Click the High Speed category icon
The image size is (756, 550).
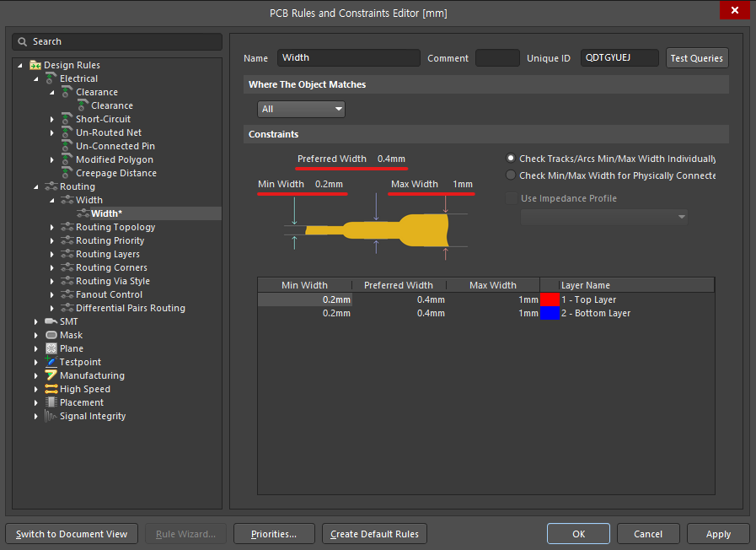click(x=51, y=389)
